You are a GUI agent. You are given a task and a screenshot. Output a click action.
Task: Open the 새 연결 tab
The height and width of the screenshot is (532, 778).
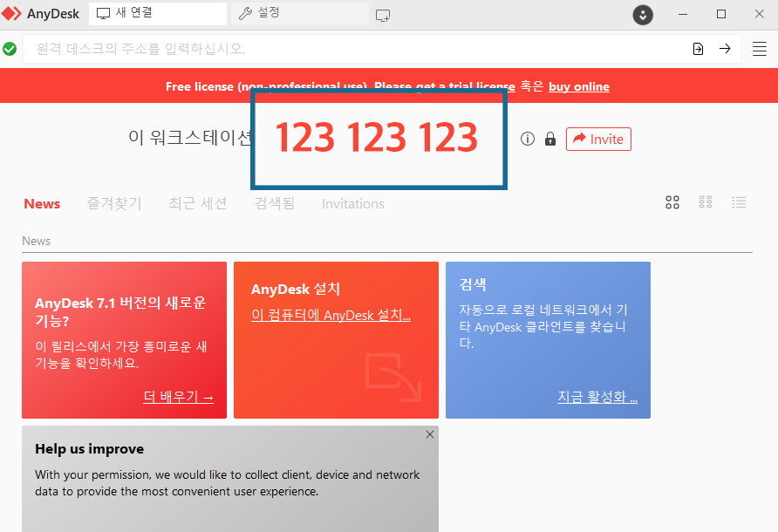coord(158,13)
